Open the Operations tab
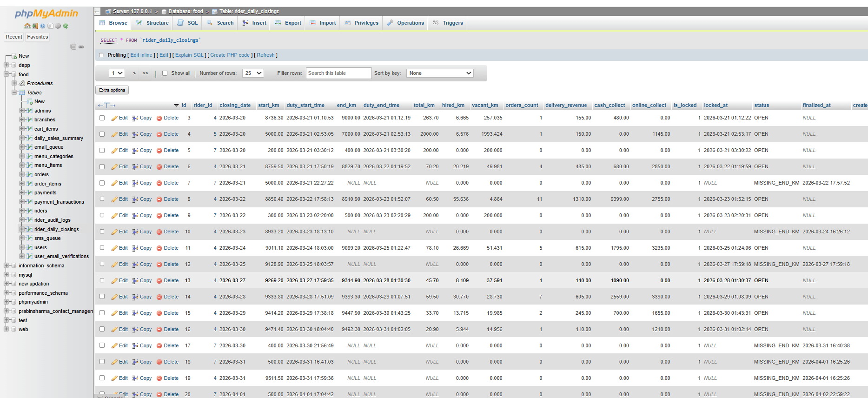 pyautogui.click(x=405, y=23)
